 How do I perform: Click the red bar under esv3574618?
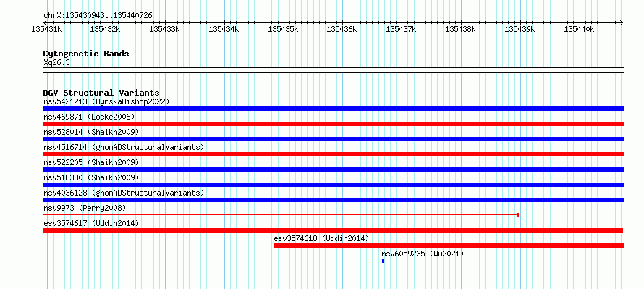(449, 246)
